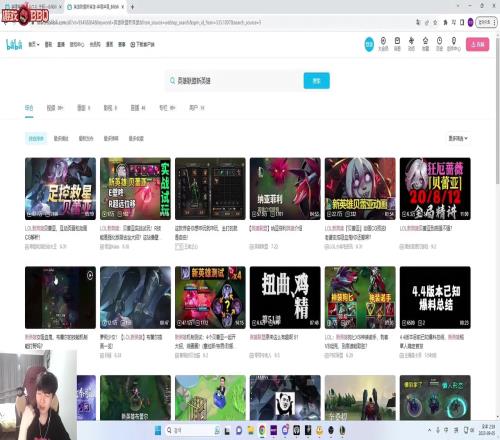Open a new browser tab with plus

(x=132, y=7)
